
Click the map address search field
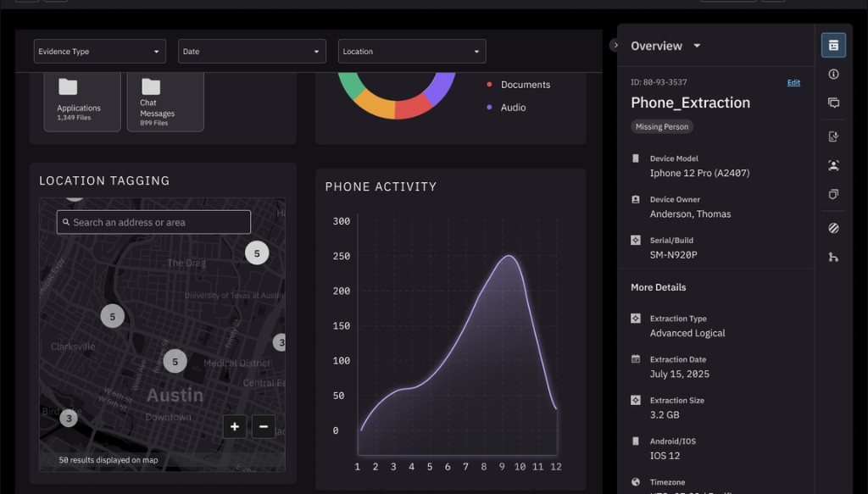coord(153,221)
